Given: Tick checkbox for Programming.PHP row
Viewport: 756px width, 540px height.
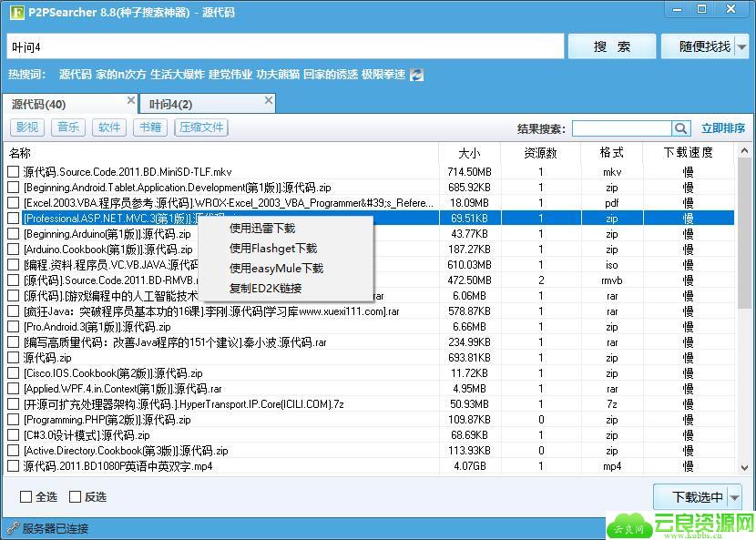Looking at the screenshot, I should [x=14, y=420].
